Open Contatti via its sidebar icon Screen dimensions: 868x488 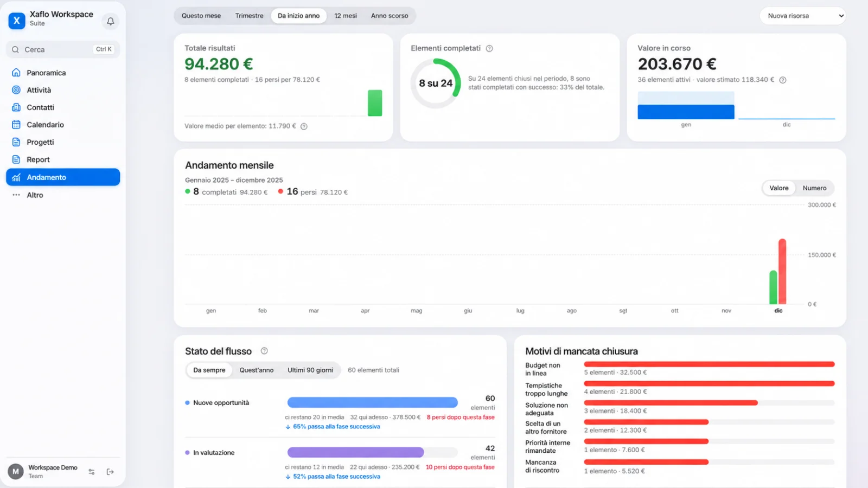16,107
